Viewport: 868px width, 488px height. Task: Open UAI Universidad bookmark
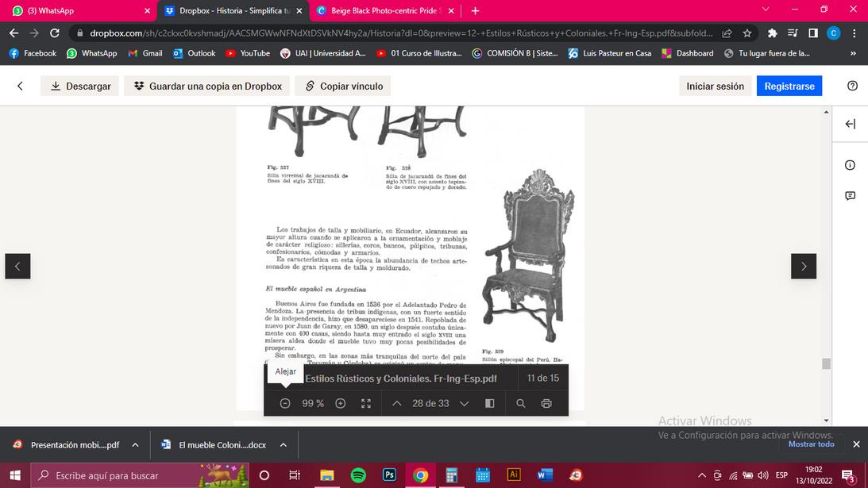pos(323,53)
